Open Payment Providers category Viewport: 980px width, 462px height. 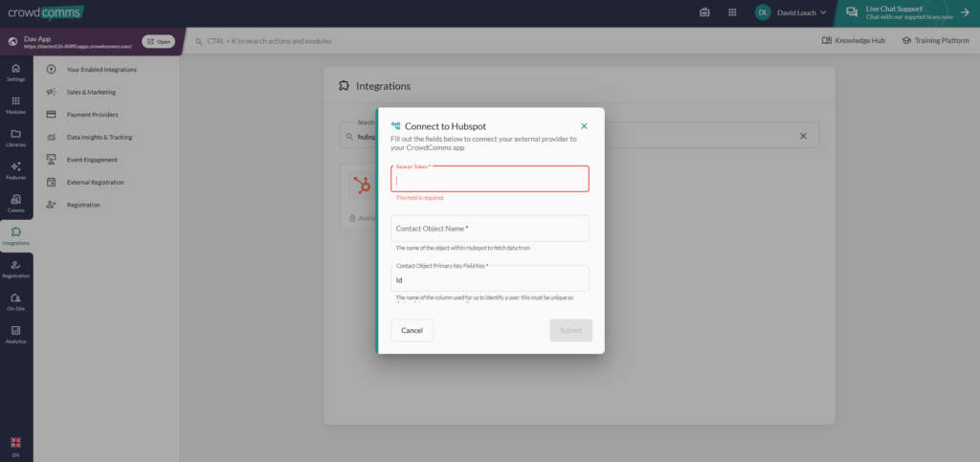(x=93, y=115)
